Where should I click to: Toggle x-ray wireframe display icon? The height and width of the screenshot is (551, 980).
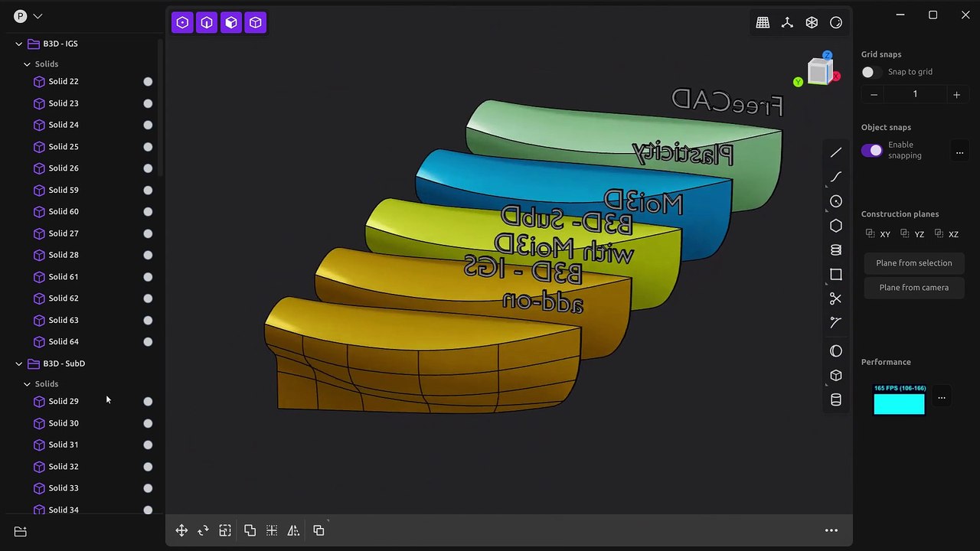[x=812, y=23]
